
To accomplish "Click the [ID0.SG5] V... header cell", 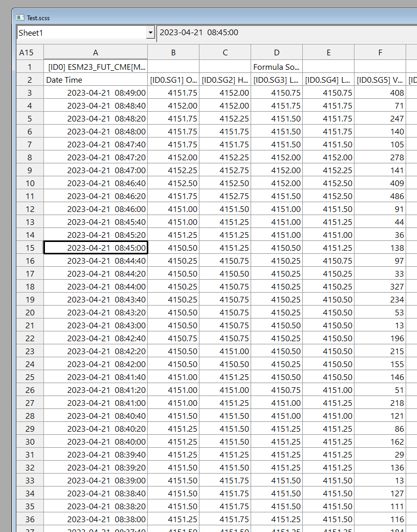I will pyautogui.click(x=380, y=80).
